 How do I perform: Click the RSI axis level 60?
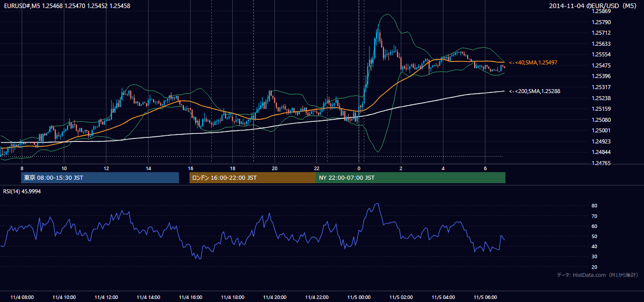coord(595,226)
